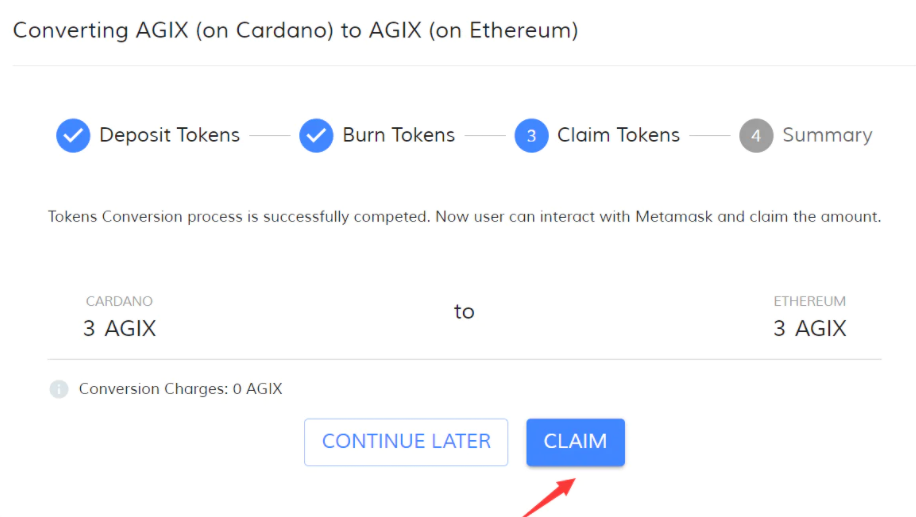This screenshot has width=916, height=517.
Task: Click the Converting AGIX page heading
Action: pos(295,30)
